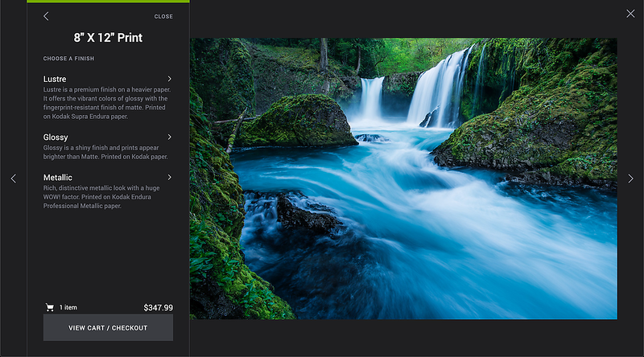644x357 pixels.
Task: Choose the Metallic finish title
Action: (58, 178)
